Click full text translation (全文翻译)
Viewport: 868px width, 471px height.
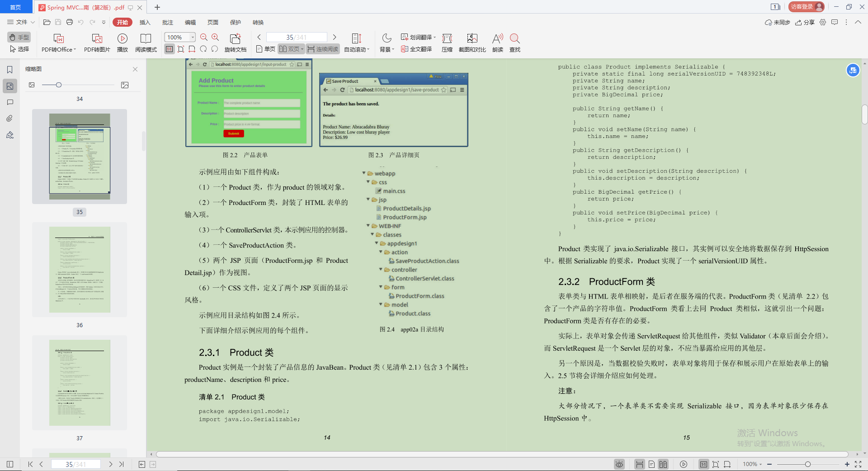point(416,49)
